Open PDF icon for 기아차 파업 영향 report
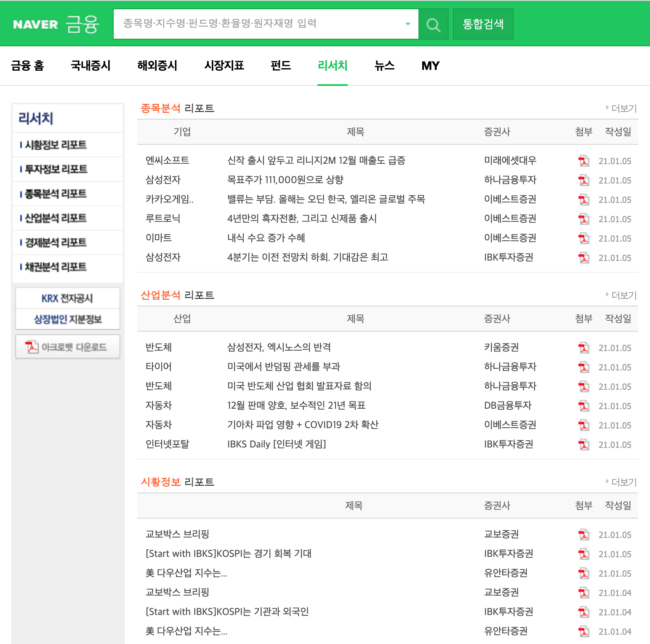Viewport: 650px width, 644px height. pyautogui.click(x=583, y=425)
